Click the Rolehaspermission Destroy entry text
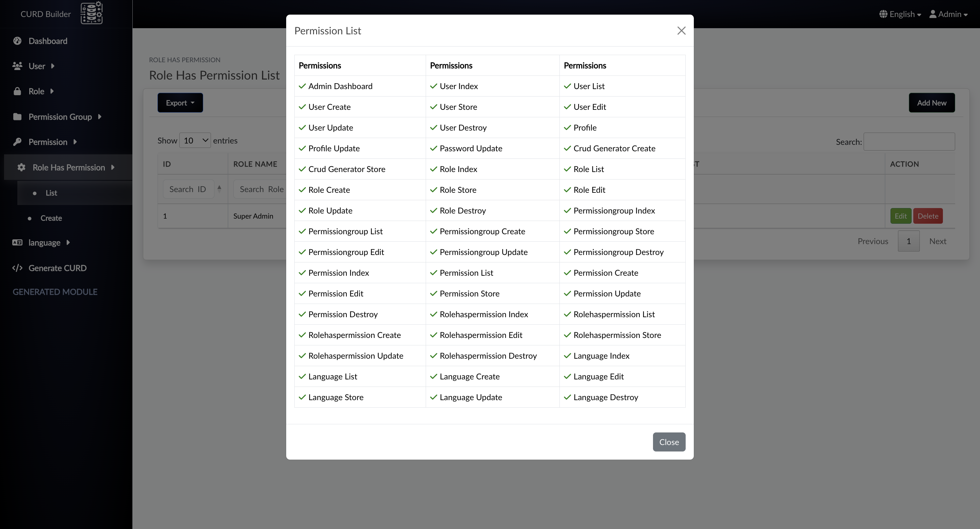The width and height of the screenshot is (980, 529). [x=488, y=356]
